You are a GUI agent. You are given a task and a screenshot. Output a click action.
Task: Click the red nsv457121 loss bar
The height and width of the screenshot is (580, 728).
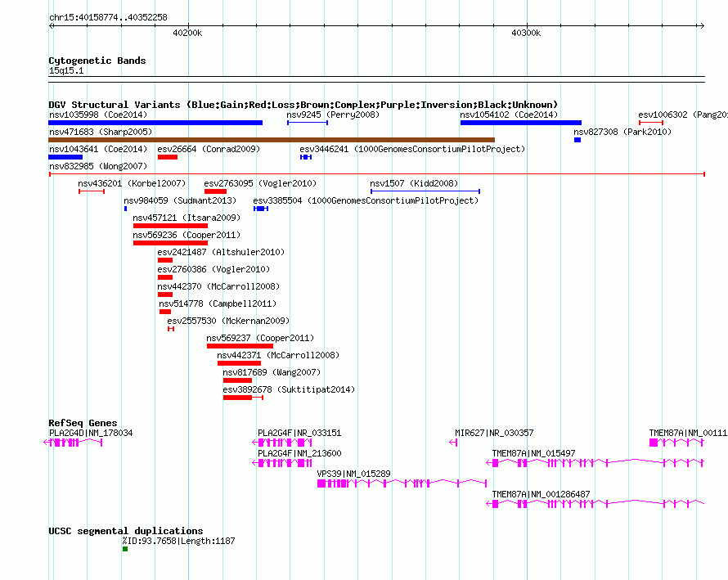pyautogui.click(x=170, y=226)
